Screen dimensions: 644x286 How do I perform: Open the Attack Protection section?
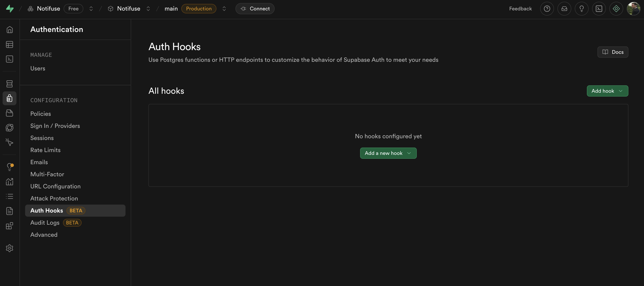[54, 198]
